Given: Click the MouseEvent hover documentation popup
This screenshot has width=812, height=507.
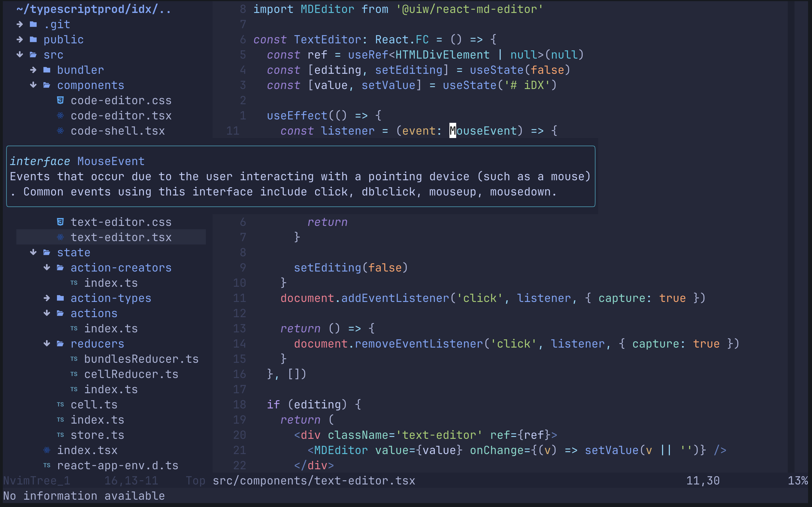Looking at the screenshot, I should tap(300, 176).
